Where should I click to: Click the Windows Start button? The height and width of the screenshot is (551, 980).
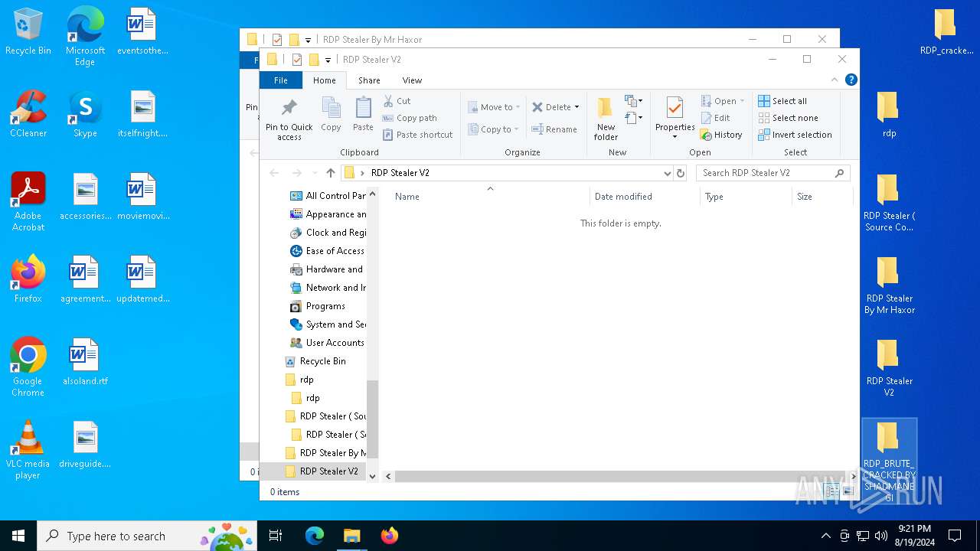[x=18, y=536]
